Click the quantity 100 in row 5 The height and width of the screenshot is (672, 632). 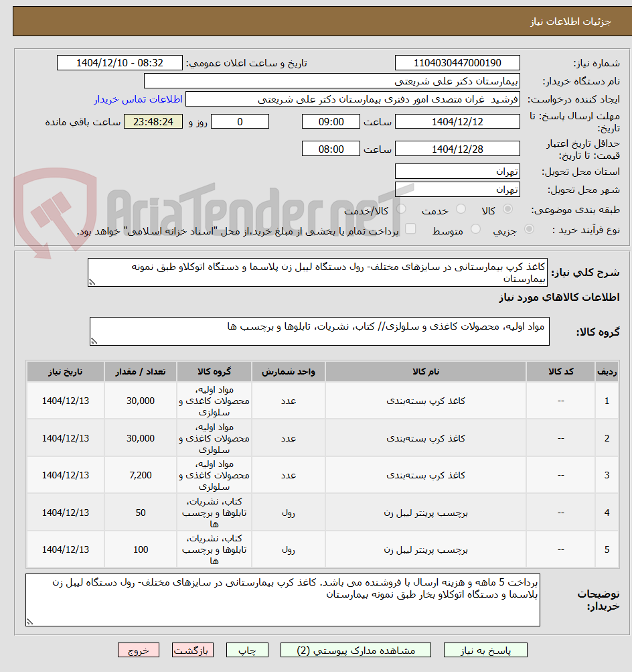[141, 549]
